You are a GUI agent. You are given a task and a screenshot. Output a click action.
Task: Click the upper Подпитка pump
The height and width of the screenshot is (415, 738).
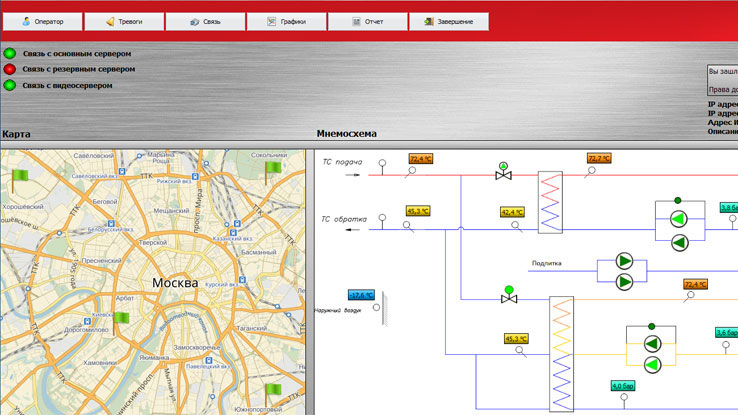click(624, 261)
